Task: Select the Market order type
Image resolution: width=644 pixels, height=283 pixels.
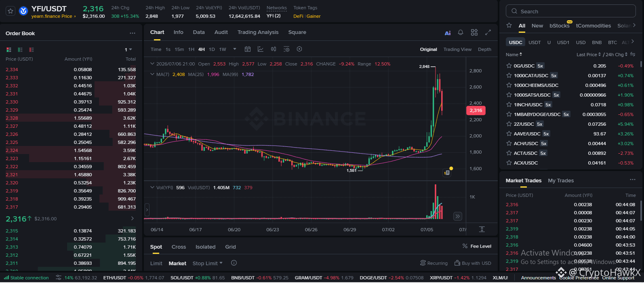Action: point(177,263)
